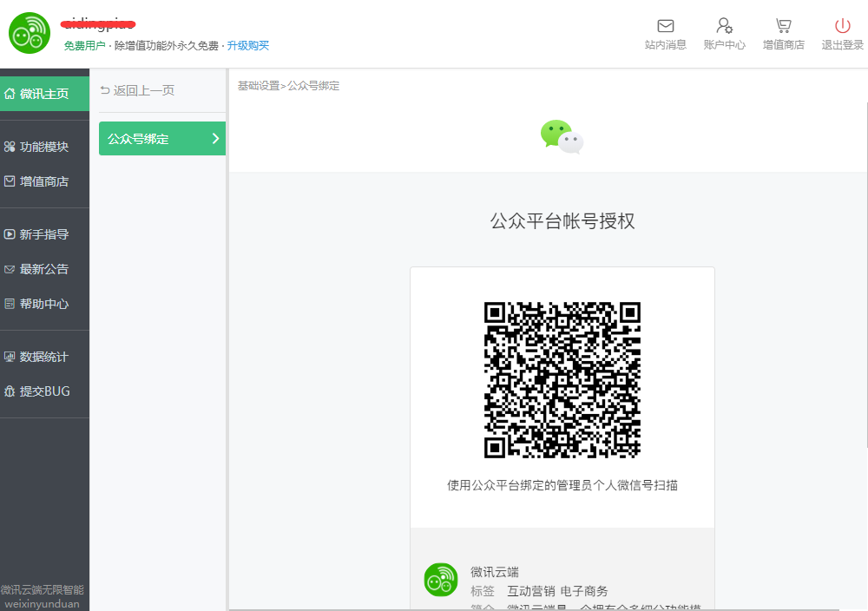Open the 站内消息 envelope icon
Image resolution: width=868 pixels, height=611 pixels.
tap(666, 26)
